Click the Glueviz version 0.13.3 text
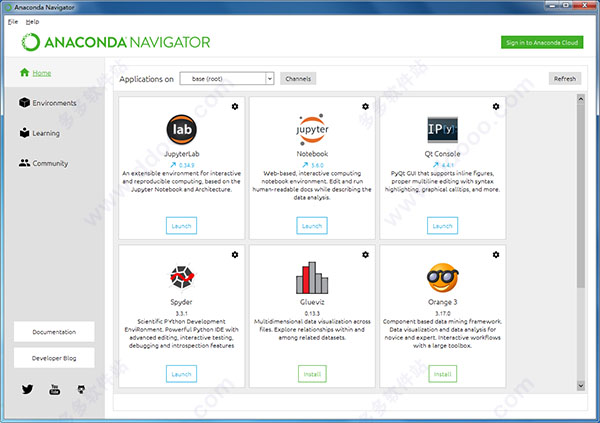This screenshot has height=423, width=600. [x=312, y=314]
